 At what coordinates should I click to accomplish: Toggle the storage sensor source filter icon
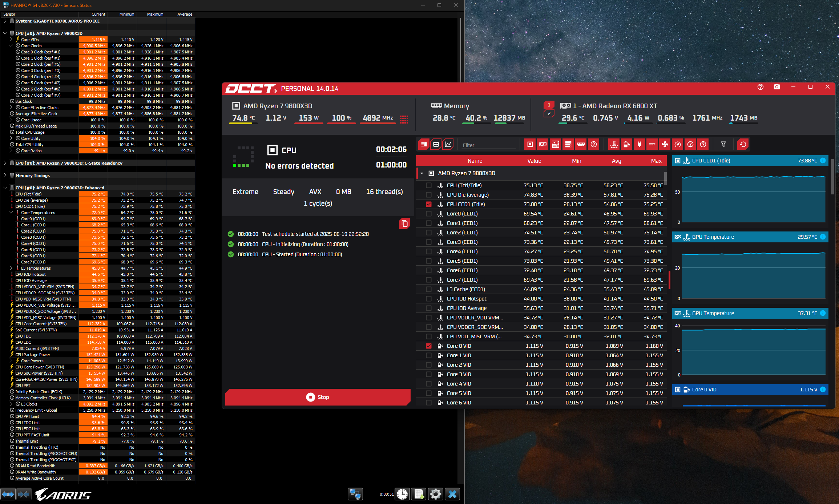[568, 144]
